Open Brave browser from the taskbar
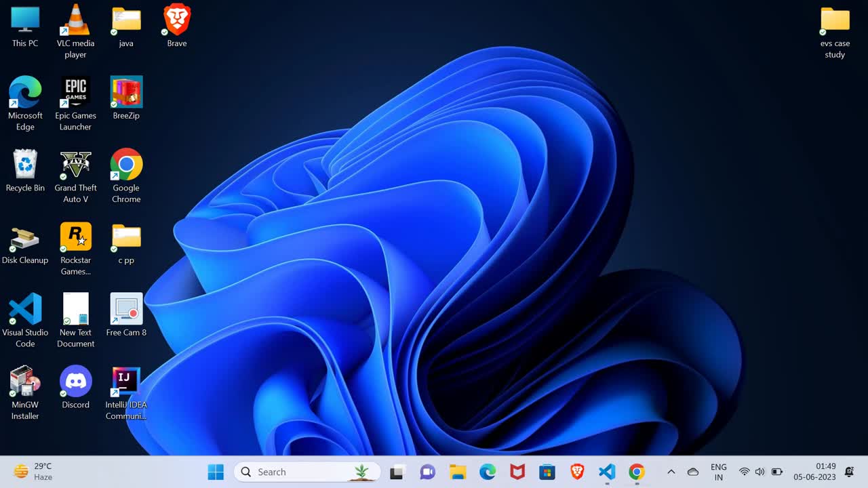Screen dimensions: 868x488 [x=577, y=472]
